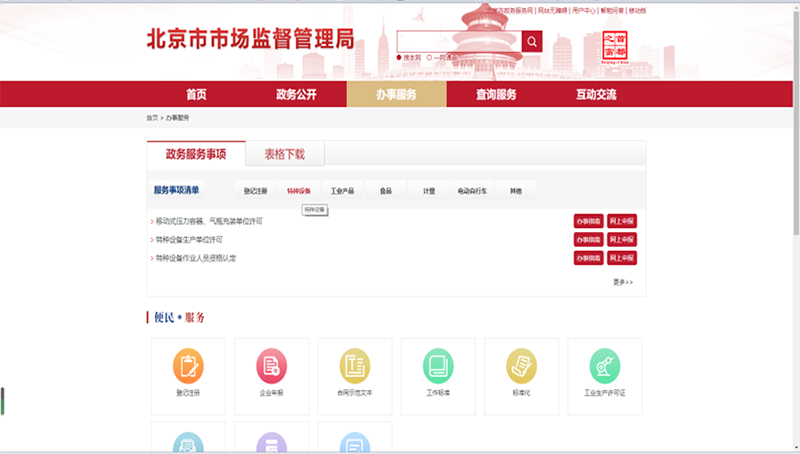Click 办事服务 in the breadcrumb
This screenshot has width=800, height=454.
(x=178, y=118)
